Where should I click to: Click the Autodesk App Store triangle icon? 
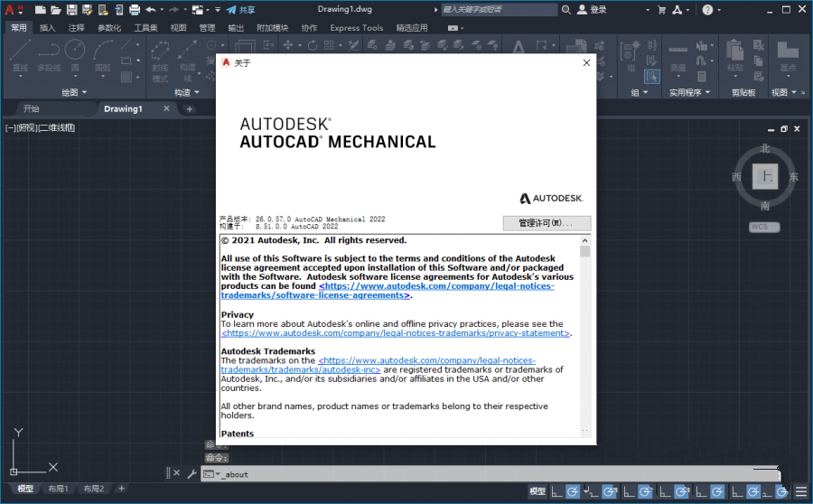(677, 9)
